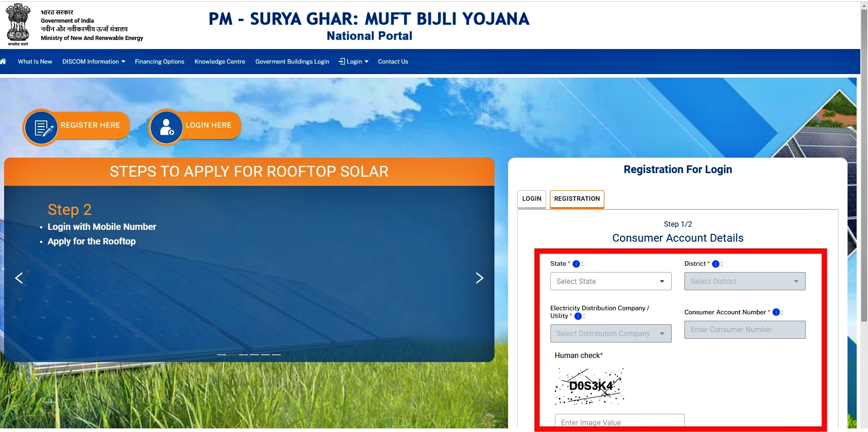Image resolution: width=868 pixels, height=432 pixels.
Task: Go to next carousel slide arrow
Action: pyautogui.click(x=479, y=278)
